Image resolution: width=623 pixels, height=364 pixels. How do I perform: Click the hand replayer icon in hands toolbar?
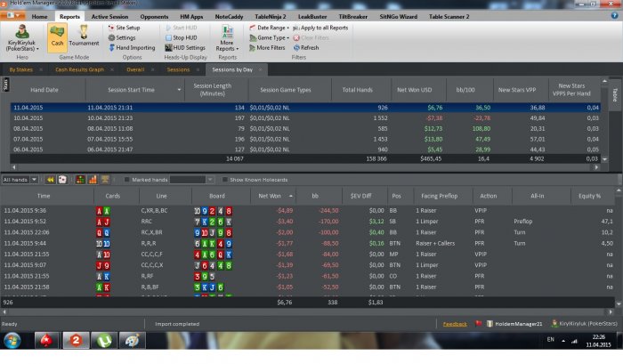coord(50,180)
